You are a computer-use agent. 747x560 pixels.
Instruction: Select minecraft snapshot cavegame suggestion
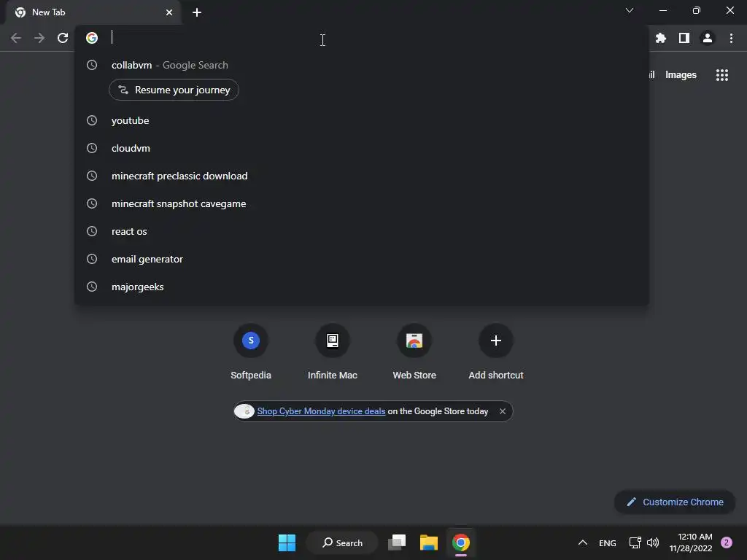pyautogui.click(x=362, y=204)
